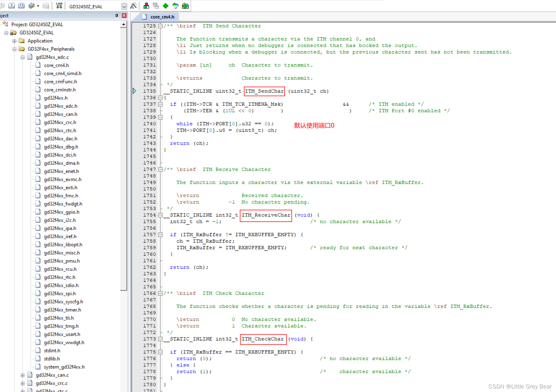
Task: Click the Build target toolbar icon
Action: click(12, 6)
